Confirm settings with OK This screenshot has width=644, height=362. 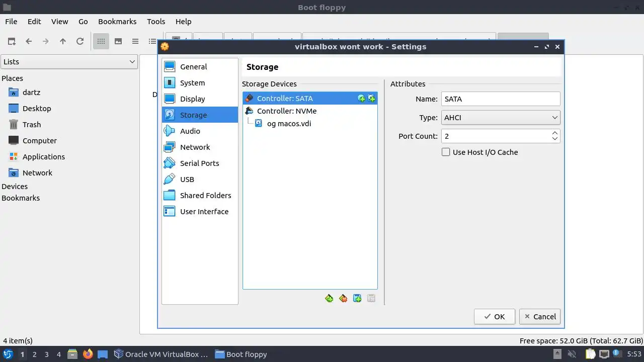point(495,317)
